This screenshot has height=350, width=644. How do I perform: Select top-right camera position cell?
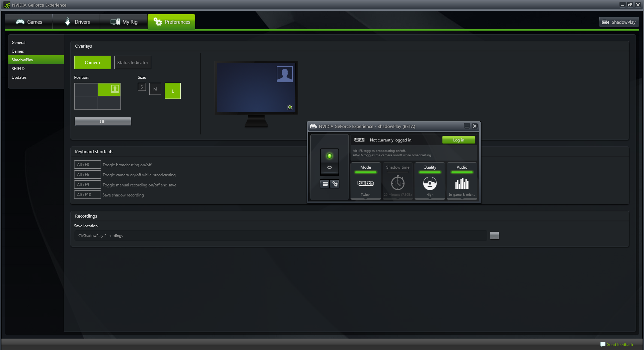[109, 90]
